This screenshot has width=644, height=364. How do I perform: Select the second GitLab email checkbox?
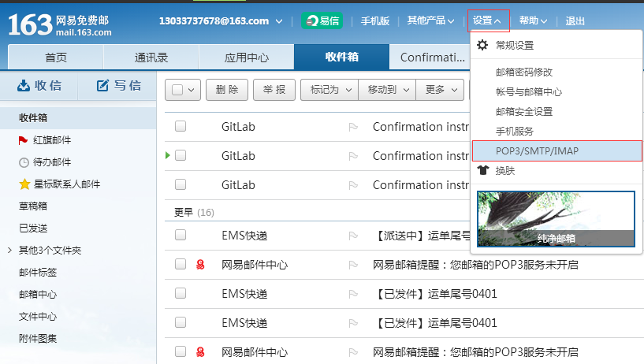[181, 155]
